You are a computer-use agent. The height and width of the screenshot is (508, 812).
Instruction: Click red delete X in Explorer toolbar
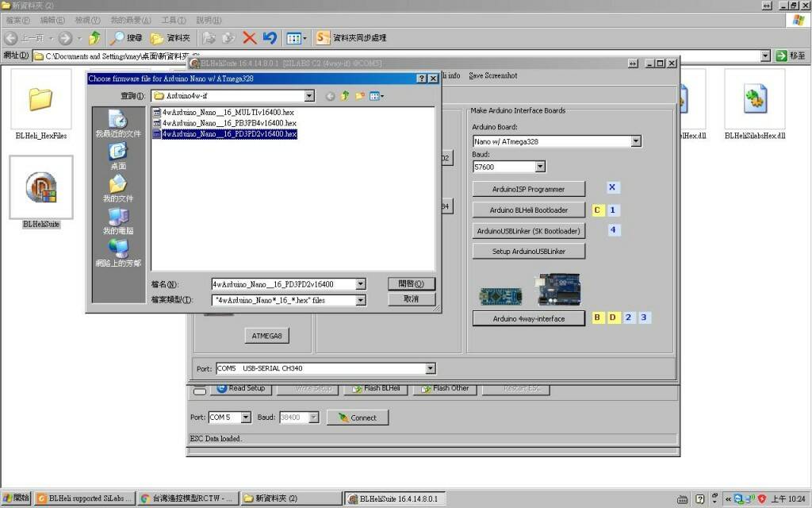point(250,38)
